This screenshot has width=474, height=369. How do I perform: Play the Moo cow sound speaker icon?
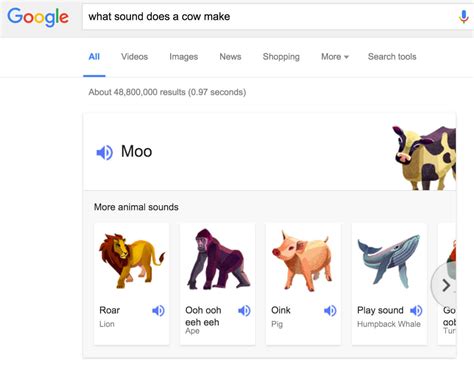click(x=105, y=152)
